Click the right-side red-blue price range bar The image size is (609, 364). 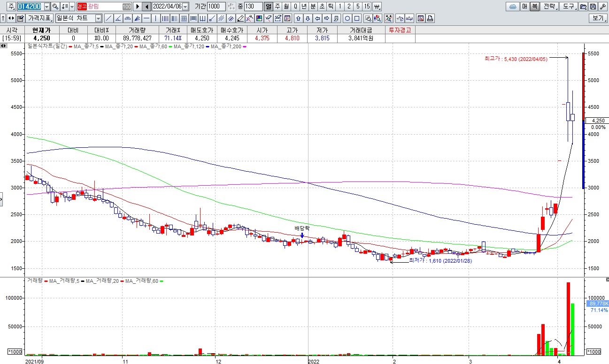[x=583, y=121]
